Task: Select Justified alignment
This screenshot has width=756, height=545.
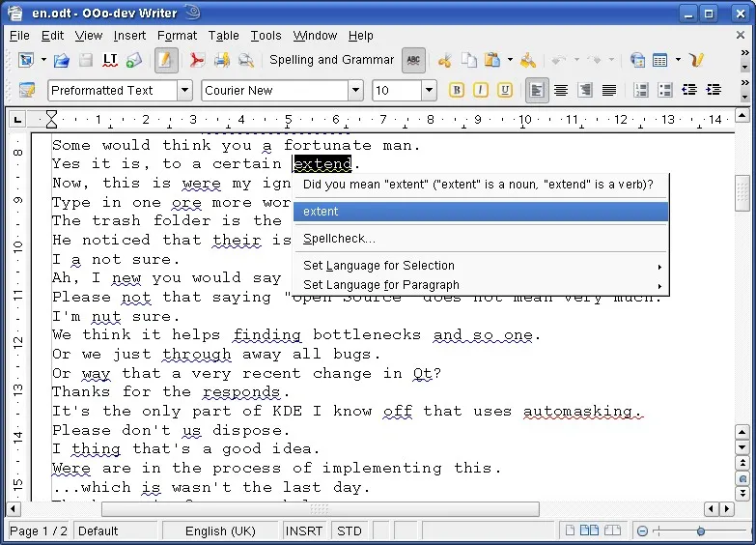Action: point(609,90)
